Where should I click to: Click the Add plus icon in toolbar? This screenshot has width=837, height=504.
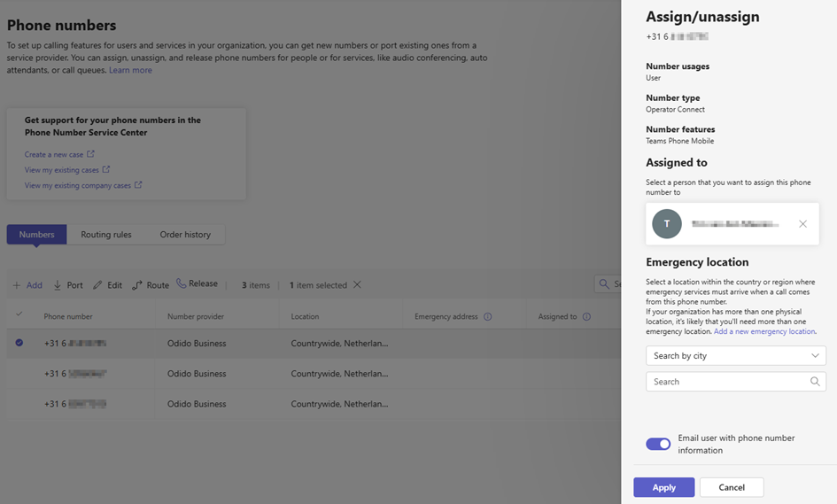[x=17, y=285]
